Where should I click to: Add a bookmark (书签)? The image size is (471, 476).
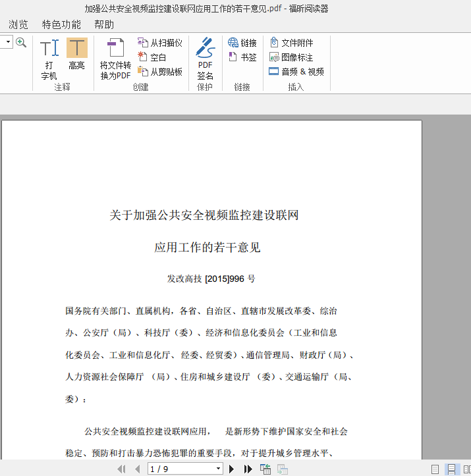click(242, 57)
